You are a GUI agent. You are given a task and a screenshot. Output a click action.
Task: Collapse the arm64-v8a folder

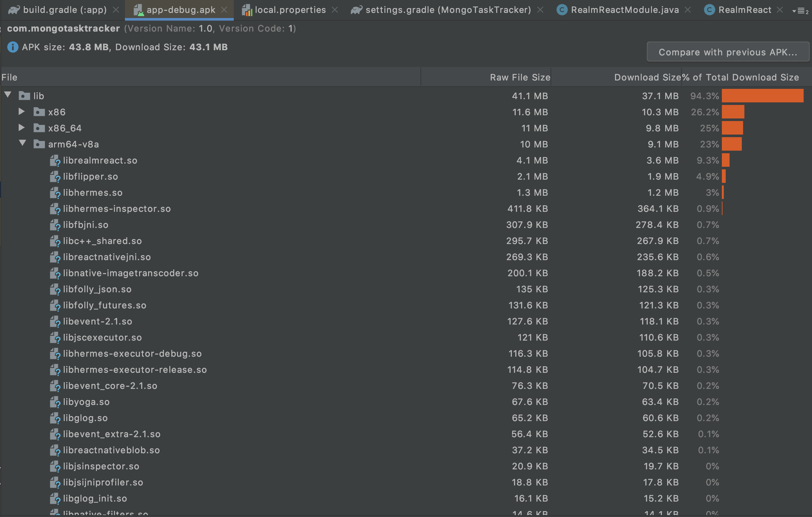[x=23, y=143]
